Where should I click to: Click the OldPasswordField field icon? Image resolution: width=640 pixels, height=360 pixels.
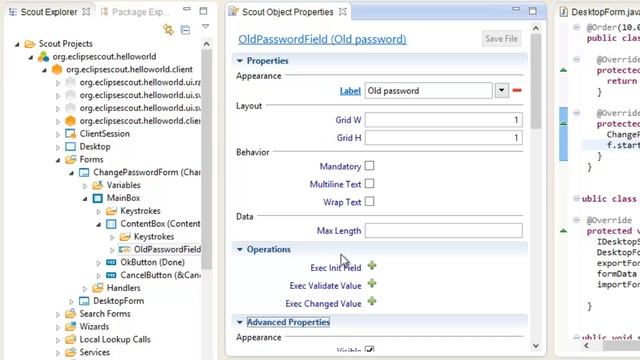pos(124,249)
